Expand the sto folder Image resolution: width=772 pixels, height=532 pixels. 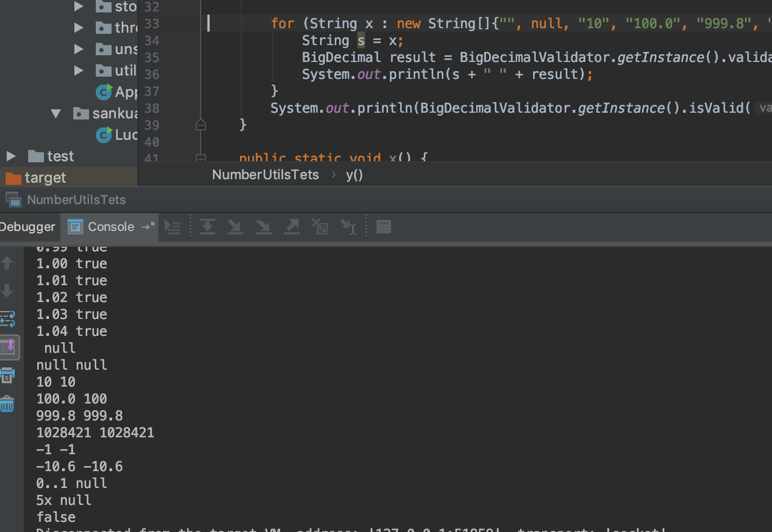point(79,7)
